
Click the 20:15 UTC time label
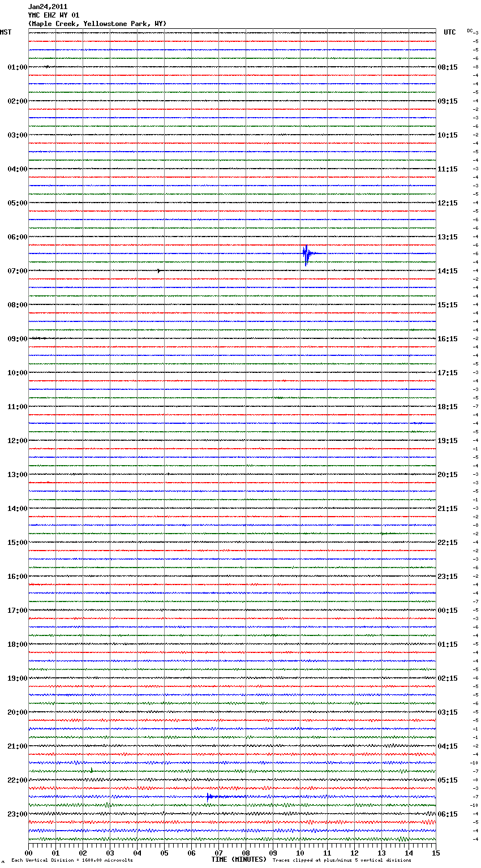[x=448, y=475]
